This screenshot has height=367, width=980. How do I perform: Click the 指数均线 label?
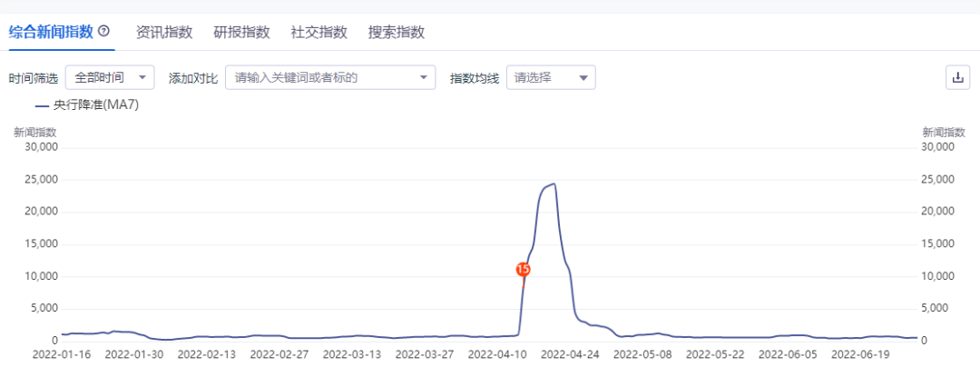pos(475,78)
